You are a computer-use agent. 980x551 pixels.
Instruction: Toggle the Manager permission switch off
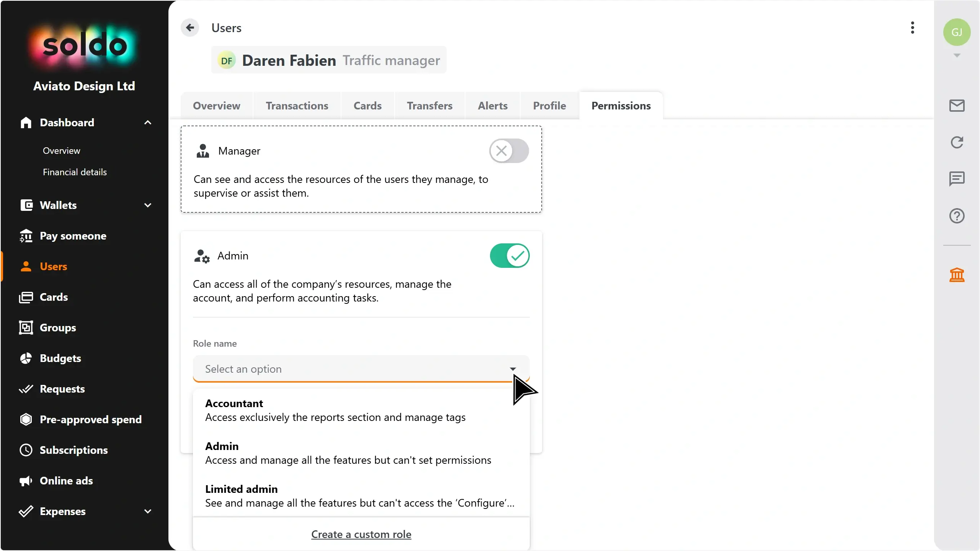508,151
